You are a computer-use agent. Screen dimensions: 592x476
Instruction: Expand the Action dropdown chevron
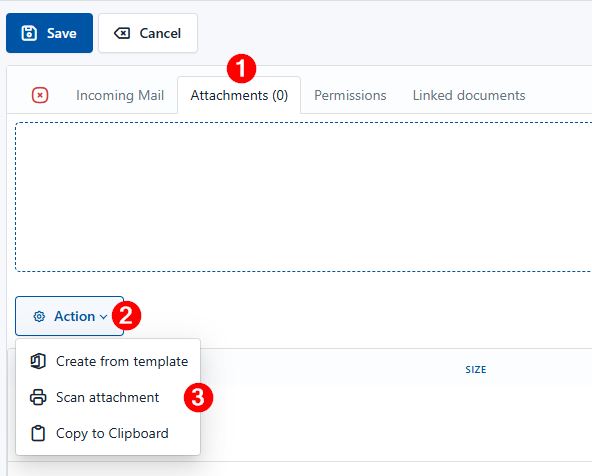coord(103,317)
